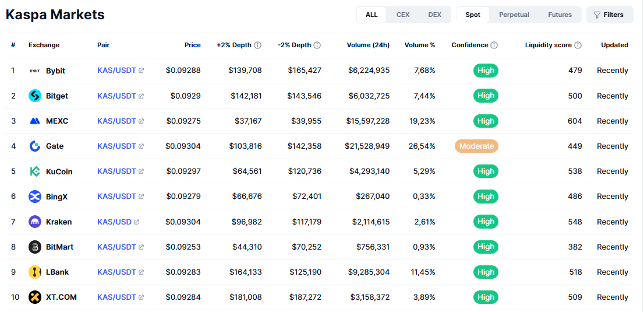
Task: Switch to the DEX tab
Action: (x=434, y=15)
